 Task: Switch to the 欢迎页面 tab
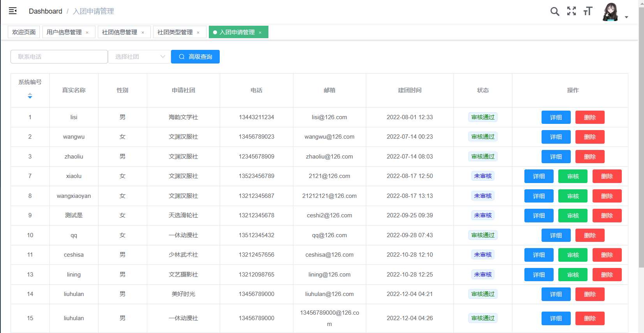pos(24,32)
